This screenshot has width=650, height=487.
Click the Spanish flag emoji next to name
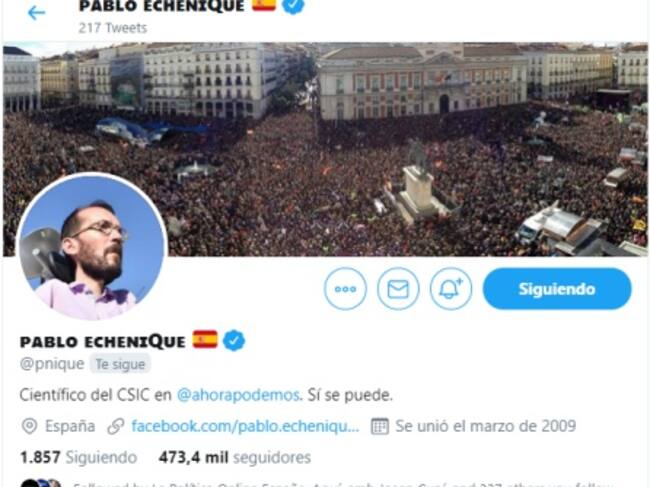coord(205,339)
